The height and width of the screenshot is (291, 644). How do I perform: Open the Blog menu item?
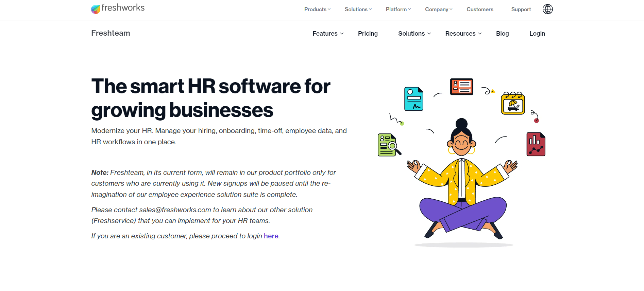pyautogui.click(x=502, y=34)
